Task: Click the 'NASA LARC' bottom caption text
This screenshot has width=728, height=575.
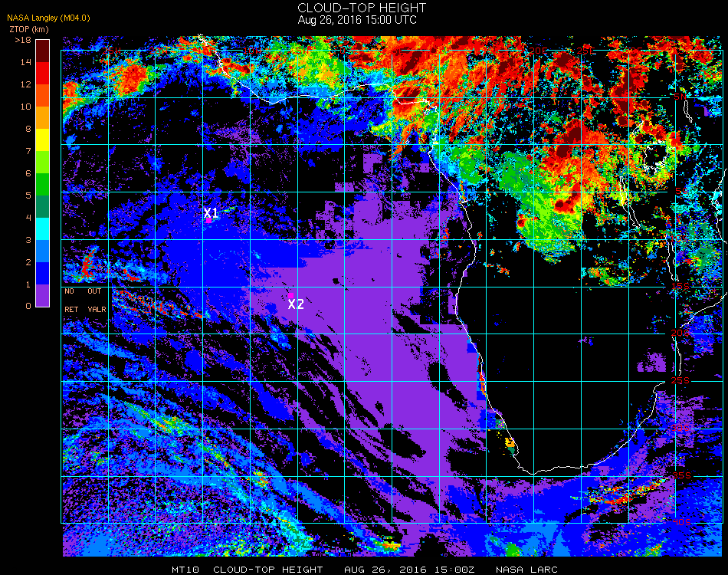Action: (526, 570)
